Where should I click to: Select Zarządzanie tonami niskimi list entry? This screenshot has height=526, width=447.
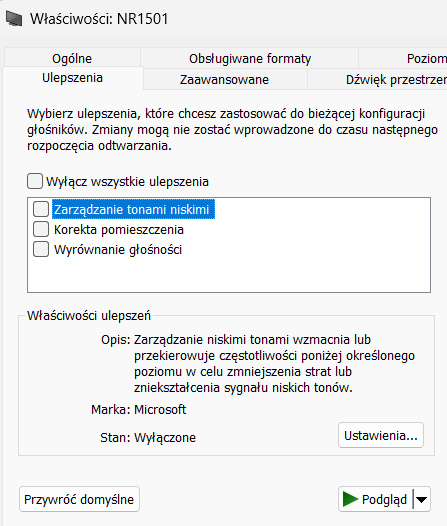(133, 209)
